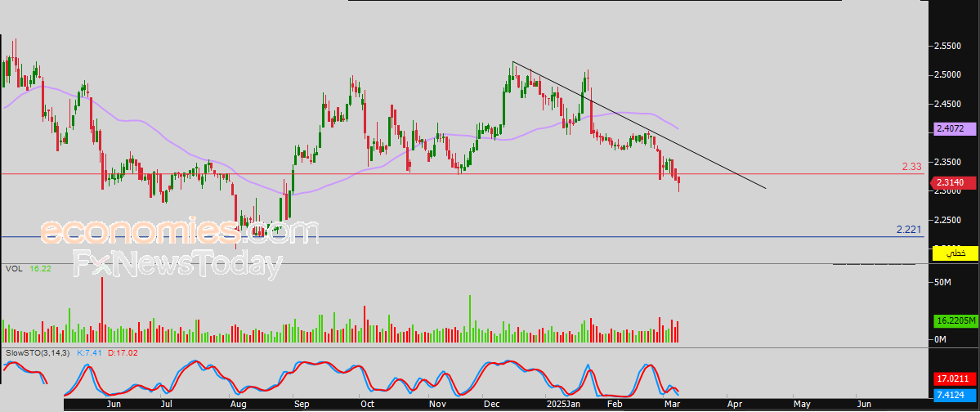
Task: Click the yellow خطي label on price axis
Action: [955, 253]
